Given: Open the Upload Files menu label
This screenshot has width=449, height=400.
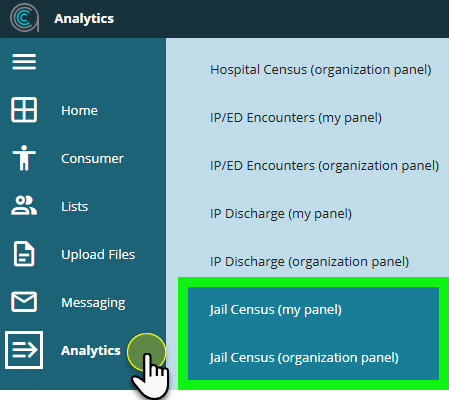Looking at the screenshot, I should (x=98, y=254).
